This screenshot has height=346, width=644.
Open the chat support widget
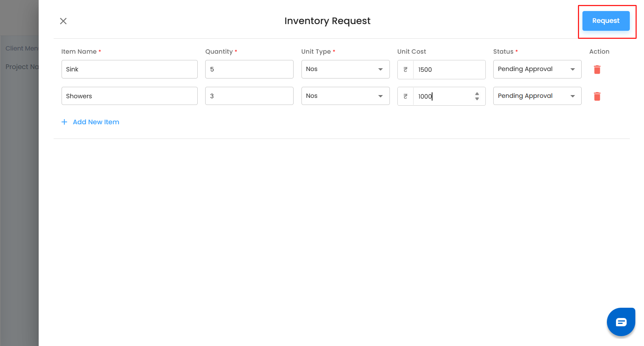(621, 322)
